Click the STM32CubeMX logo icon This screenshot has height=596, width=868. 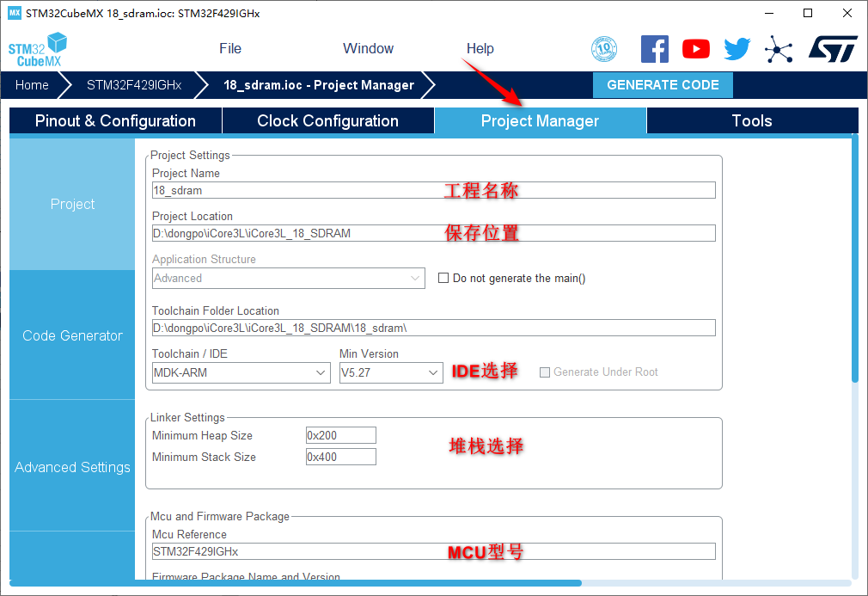pyautogui.click(x=38, y=49)
